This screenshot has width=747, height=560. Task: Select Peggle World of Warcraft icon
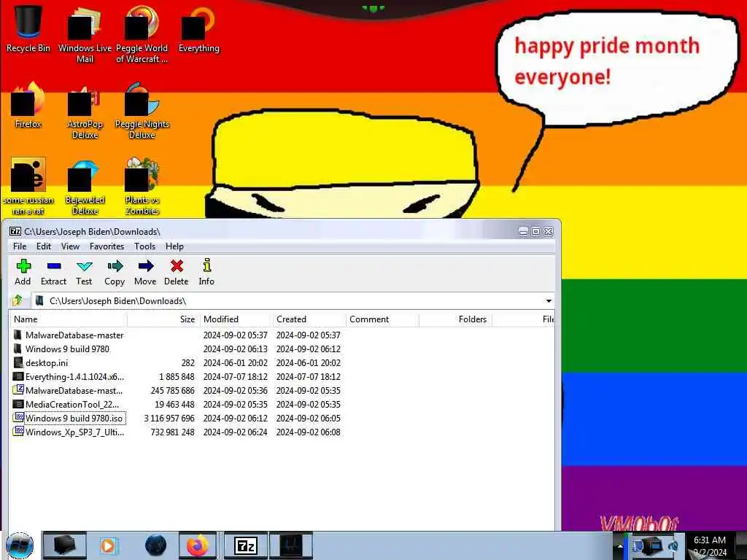click(142, 34)
